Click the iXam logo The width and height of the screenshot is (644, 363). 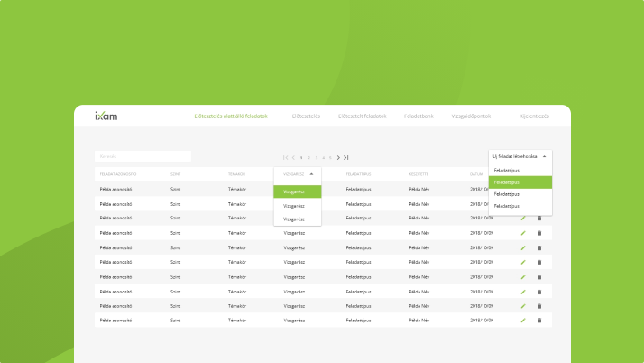click(106, 116)
